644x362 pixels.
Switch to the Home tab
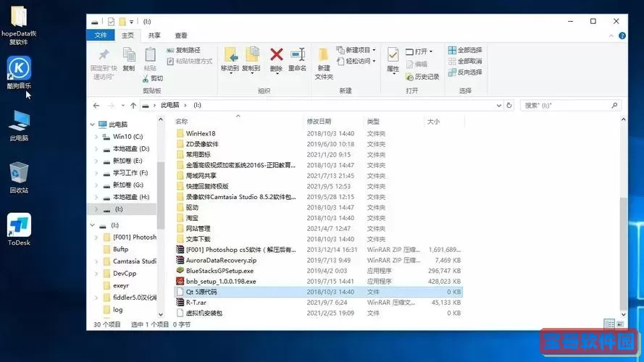coord(127,35)
